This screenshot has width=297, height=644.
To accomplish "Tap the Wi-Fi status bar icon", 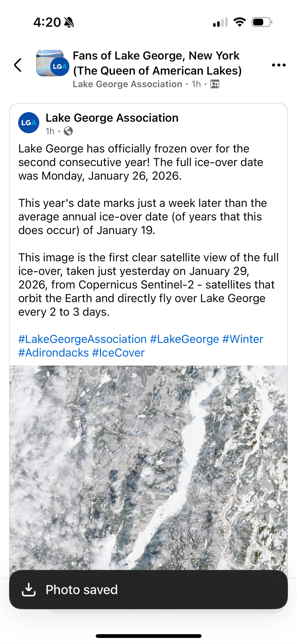I will 240,22.
